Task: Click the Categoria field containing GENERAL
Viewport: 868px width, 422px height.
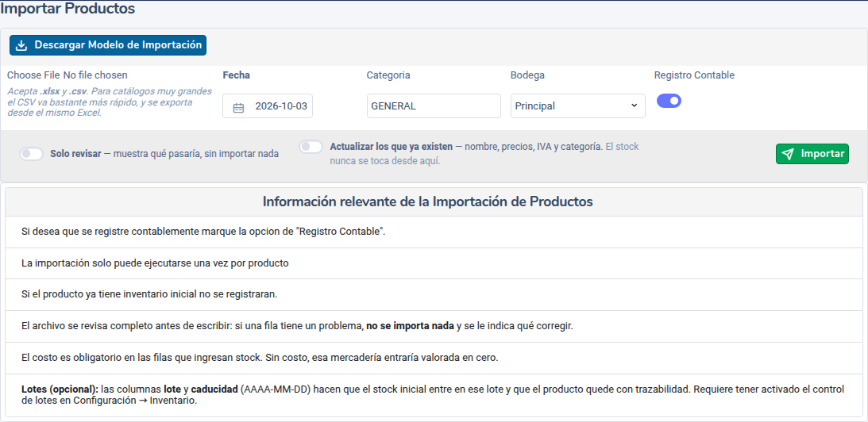Action: 434,106
